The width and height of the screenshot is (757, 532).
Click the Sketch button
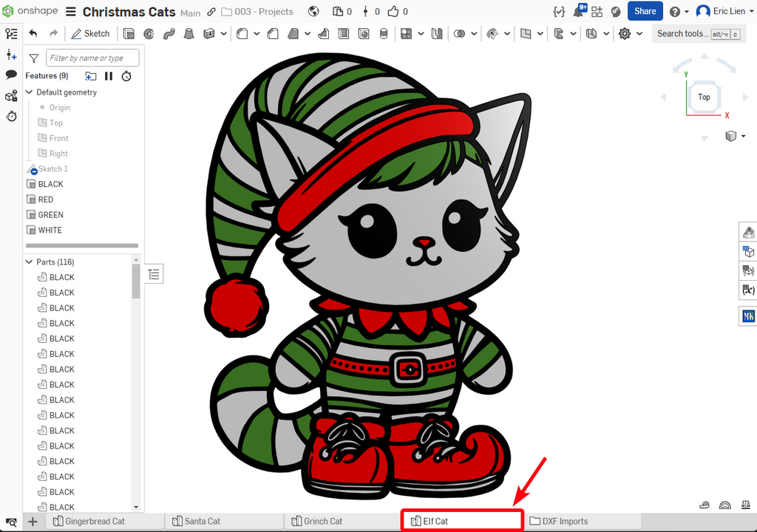coord(91,34)
